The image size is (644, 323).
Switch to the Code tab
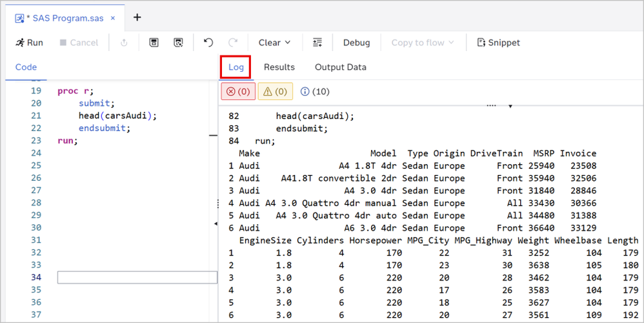click(26, 67)
